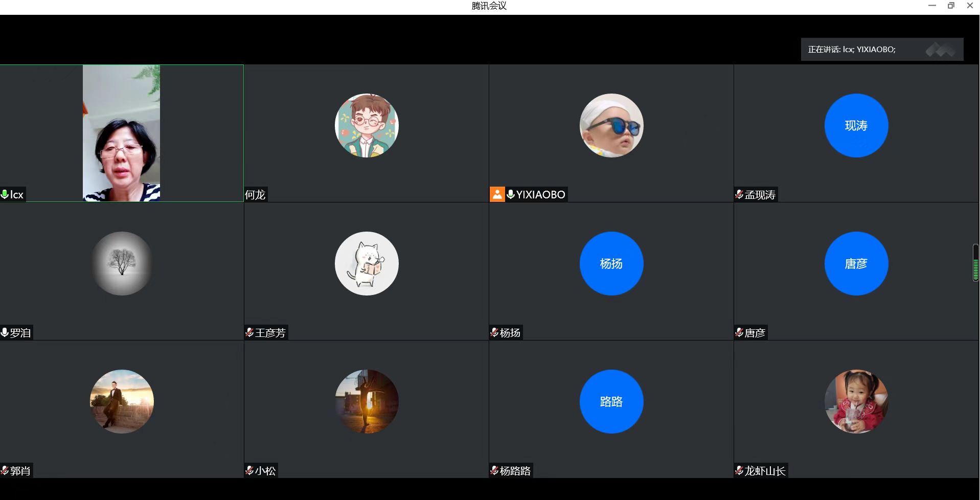This screenshot has width=980, height=500.
Task: Click the green microphone icon beside lcx
Action: click(5, 194)
